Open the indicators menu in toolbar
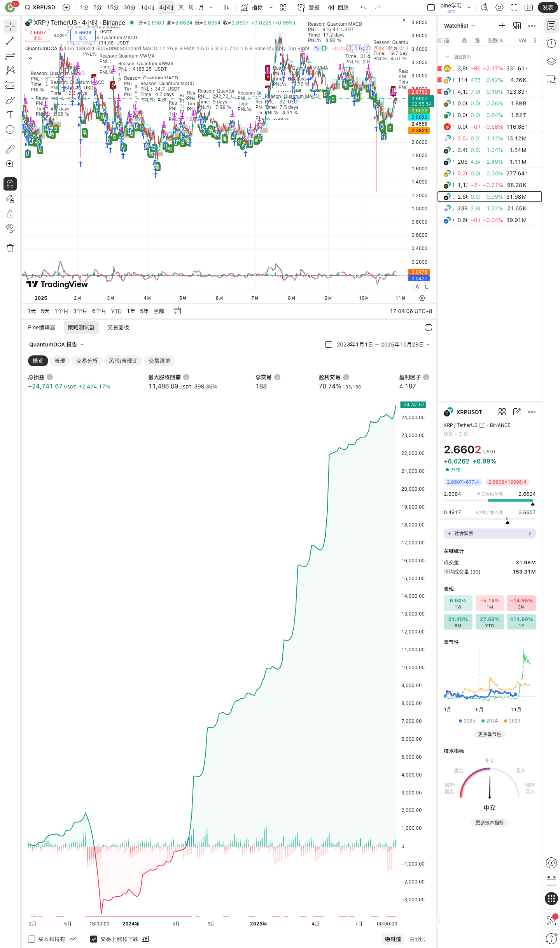The width and height of the screenshot is (560, 948). [252, 7]
